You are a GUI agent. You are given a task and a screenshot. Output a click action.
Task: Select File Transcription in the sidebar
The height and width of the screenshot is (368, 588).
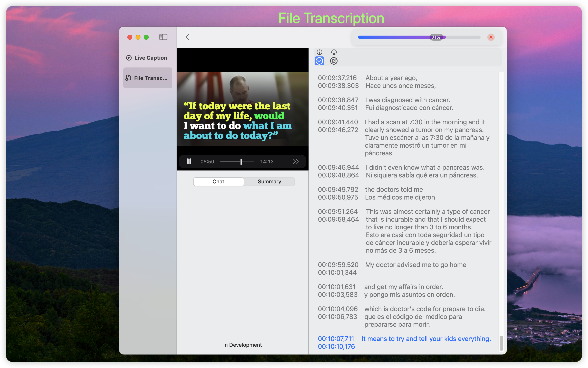(x=148, y=78)
